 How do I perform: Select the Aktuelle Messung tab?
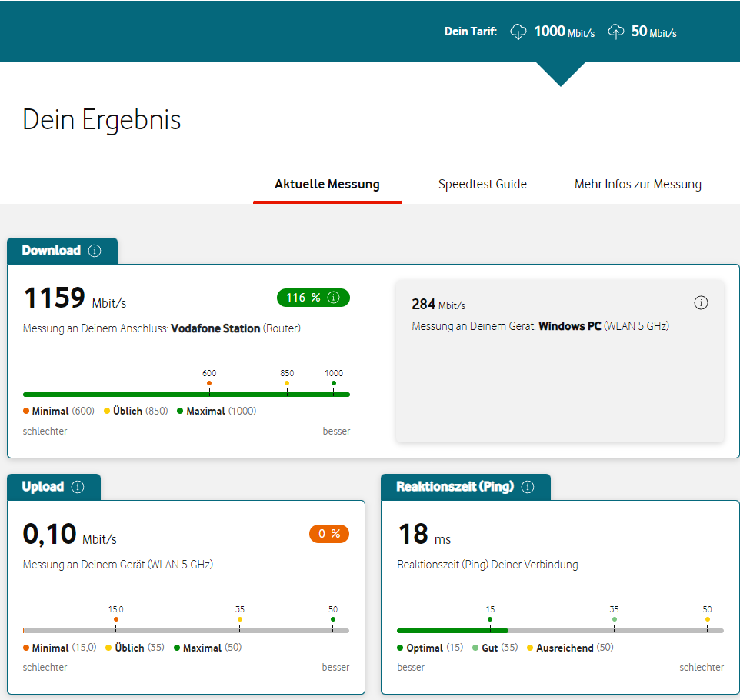[x=327, y=185]
